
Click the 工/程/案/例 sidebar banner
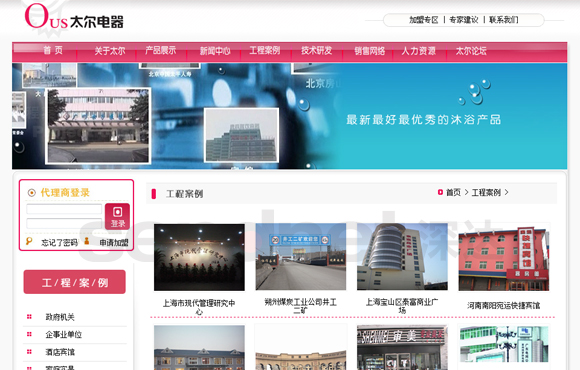tap(75, 282)
